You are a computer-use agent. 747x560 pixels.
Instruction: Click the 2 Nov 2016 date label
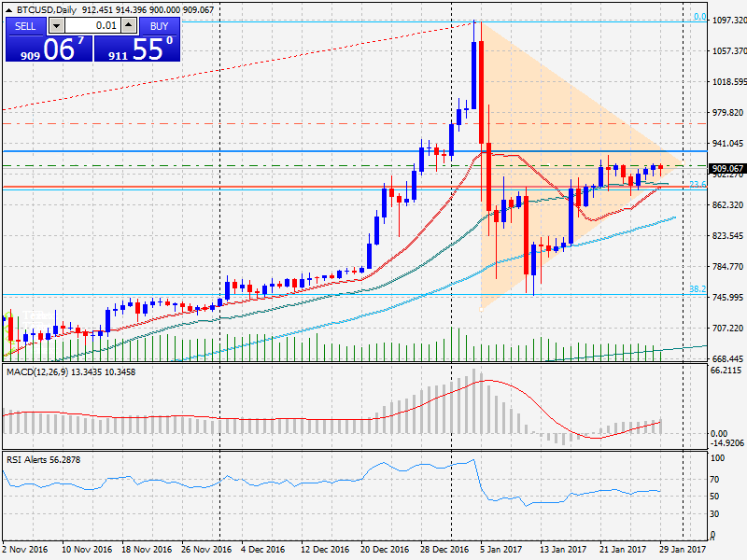25,549
